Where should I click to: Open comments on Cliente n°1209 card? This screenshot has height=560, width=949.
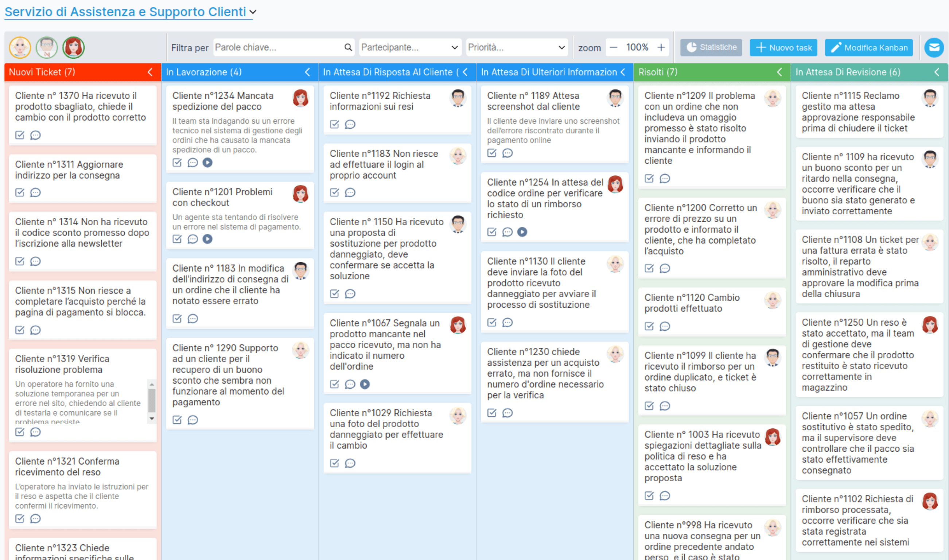pyautogui.click(x=665, y=179)
